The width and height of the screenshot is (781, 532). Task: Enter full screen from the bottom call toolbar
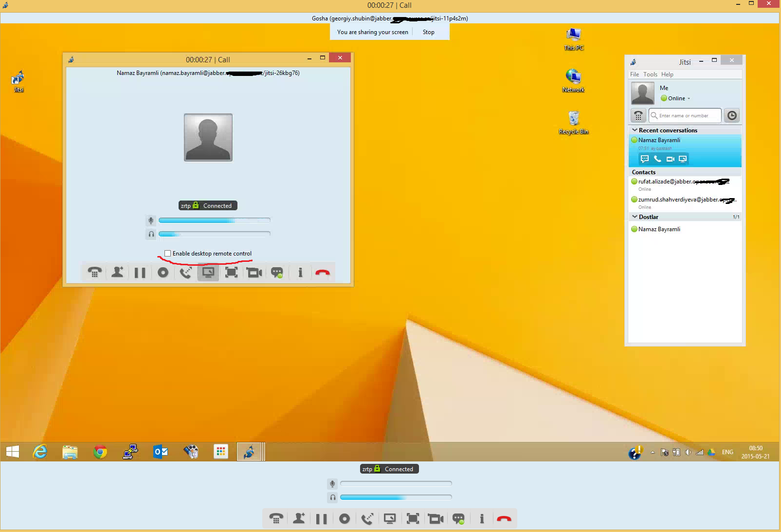[x=413, y=519]
